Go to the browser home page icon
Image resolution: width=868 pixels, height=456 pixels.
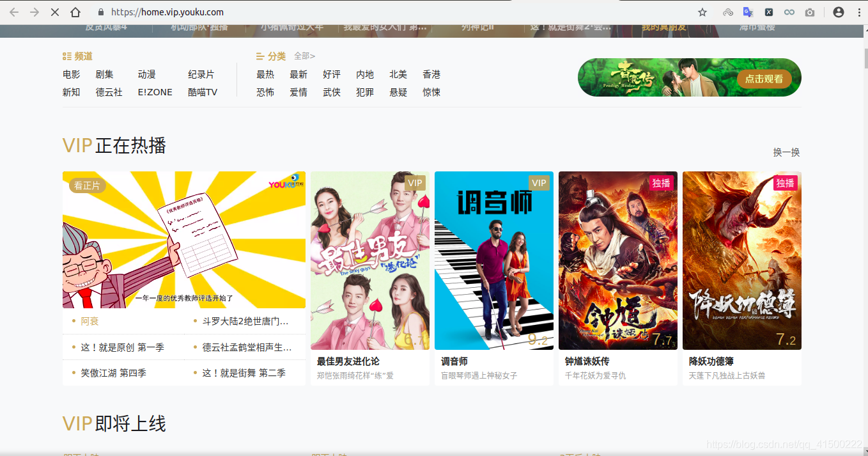click(75, 12)
